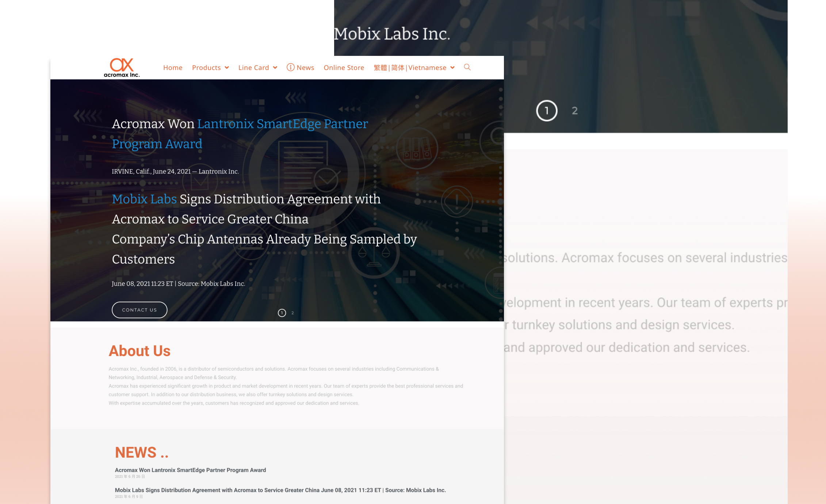
Task: Click large slide 2 indicator
Action: (x=574, y=111)
